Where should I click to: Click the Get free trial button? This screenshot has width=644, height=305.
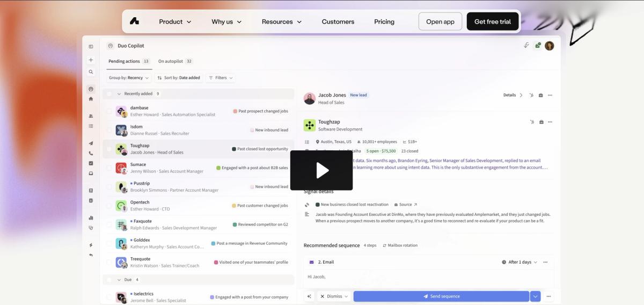click(493, 21)
